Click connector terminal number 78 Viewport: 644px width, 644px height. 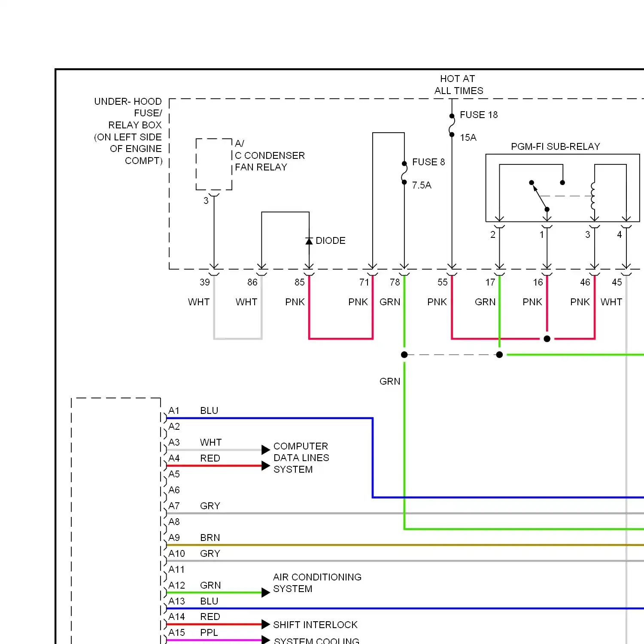coord(395,282)
